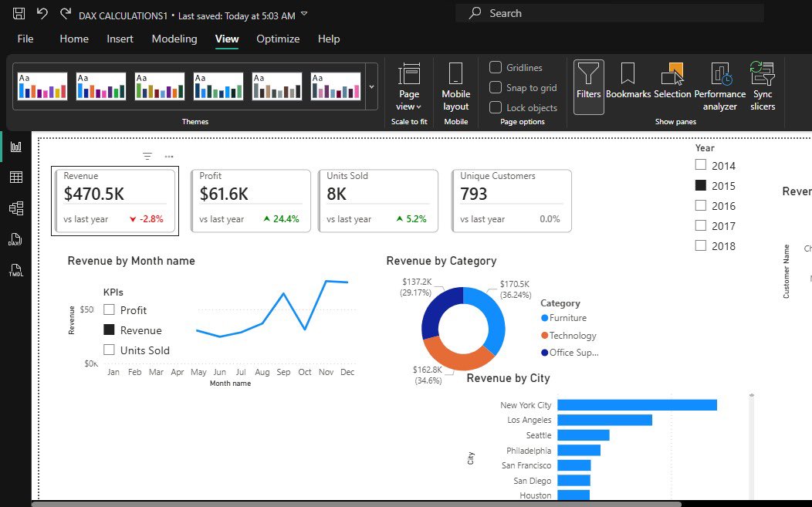The image size is (812, 507).
Task: Open the Sync slicers pane
Action: 763,87
